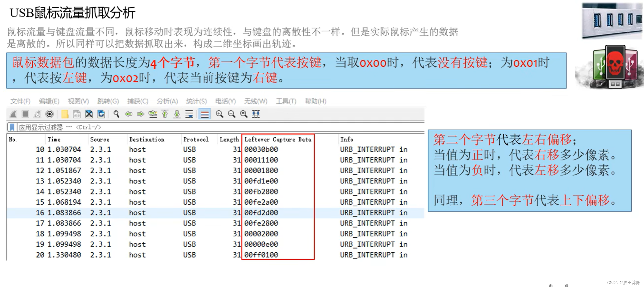Jump to the first packet icon
Viewport: 644px width, 287px height.
pyautogui.click(x=165, y=114)
